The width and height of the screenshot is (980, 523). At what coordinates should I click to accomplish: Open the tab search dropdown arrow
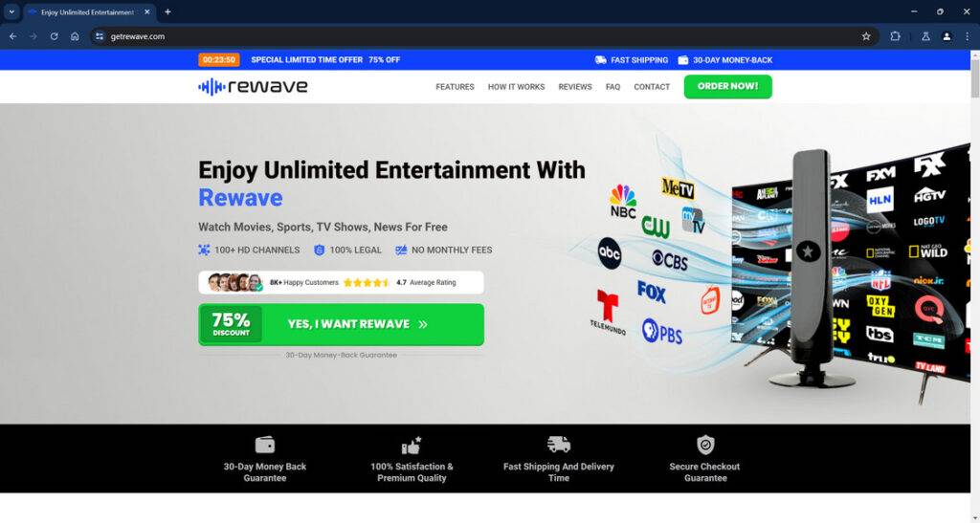(x=11, y=11)
